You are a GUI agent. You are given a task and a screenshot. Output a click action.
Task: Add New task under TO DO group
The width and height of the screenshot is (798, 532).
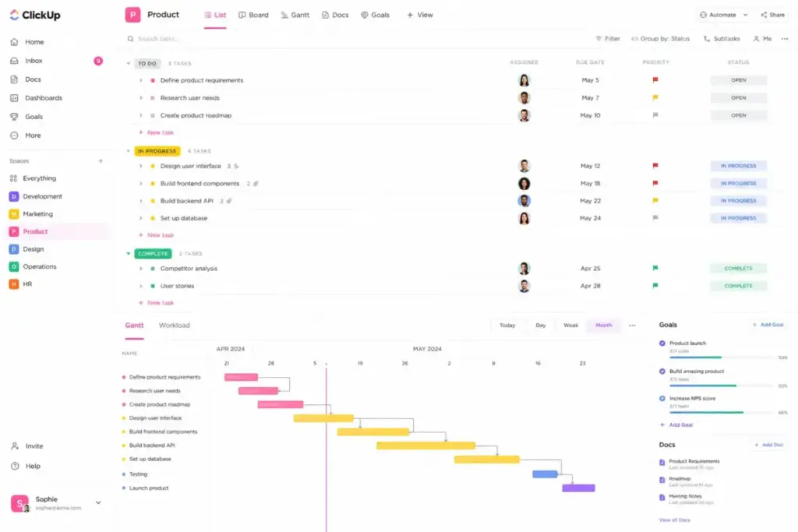[157, 132]
